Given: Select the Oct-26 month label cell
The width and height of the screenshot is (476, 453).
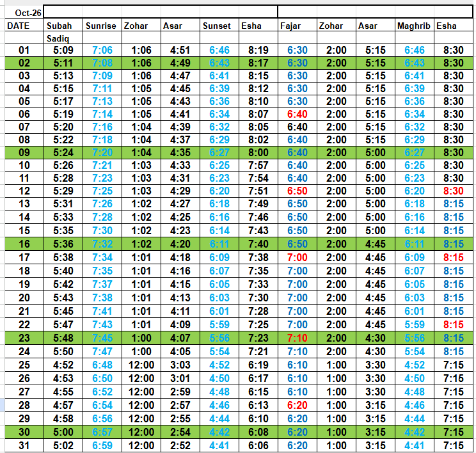Looking at the screenshot, I should pyautogui.click(x=24, y=13).
